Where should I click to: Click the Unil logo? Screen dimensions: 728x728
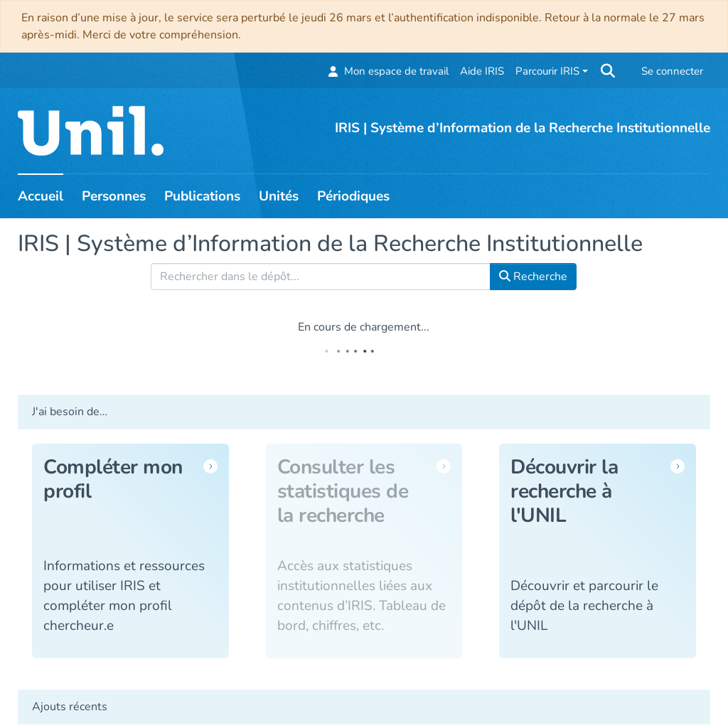(91, 132)
